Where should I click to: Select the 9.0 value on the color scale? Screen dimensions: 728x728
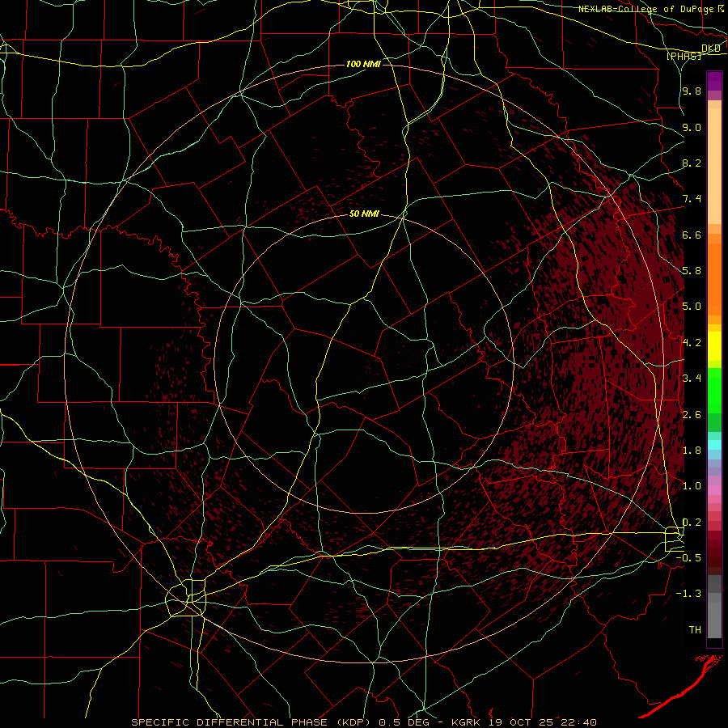pyautogui.click(x=692, y=127)
